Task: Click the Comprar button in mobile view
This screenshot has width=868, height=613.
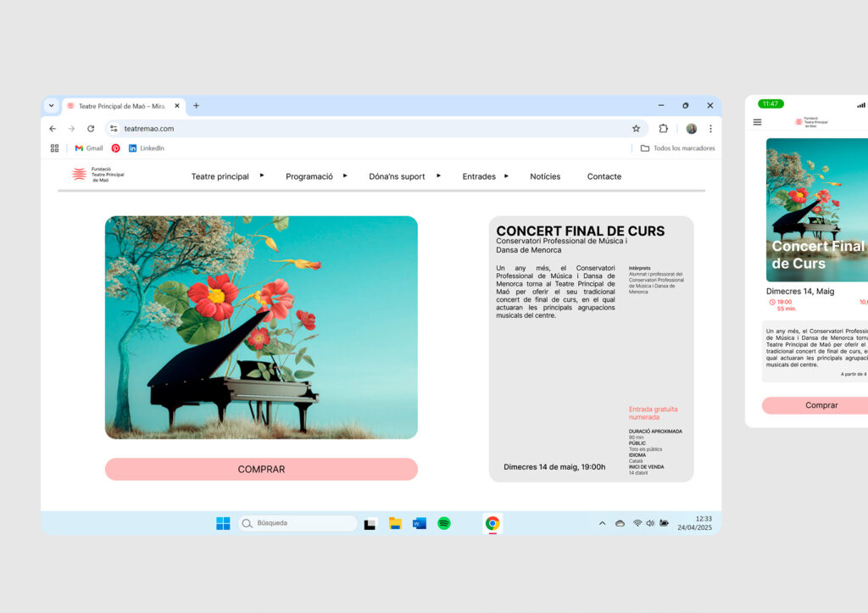Action: click(815, 405)
